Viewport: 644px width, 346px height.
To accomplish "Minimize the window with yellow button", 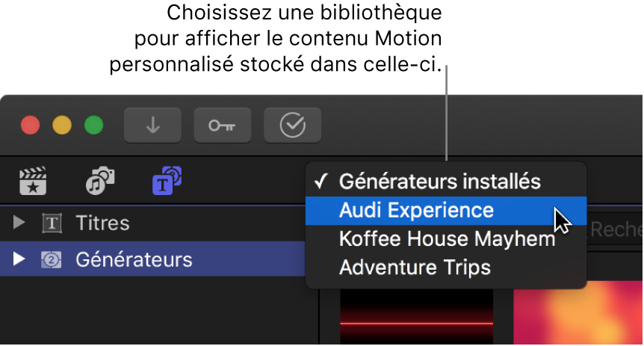I will [62, 126].
